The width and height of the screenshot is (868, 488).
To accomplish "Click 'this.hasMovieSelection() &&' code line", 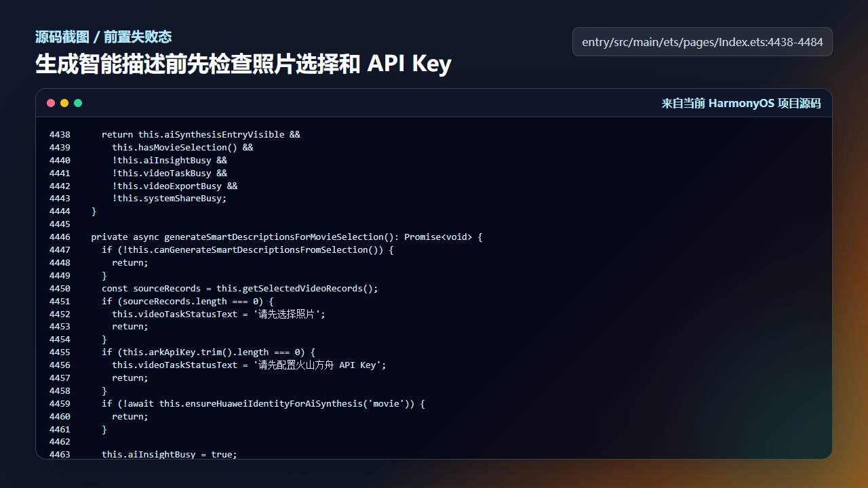I will tap(182, 147).
